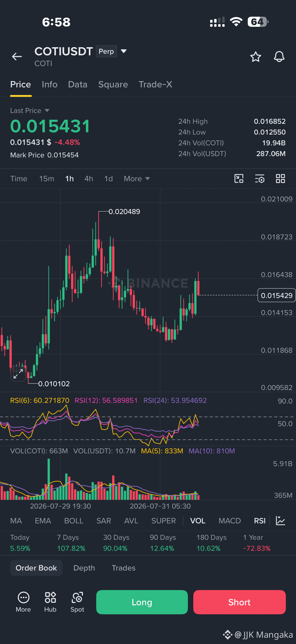
Task: Toggle the MA indicator
Action: (16, 521)
